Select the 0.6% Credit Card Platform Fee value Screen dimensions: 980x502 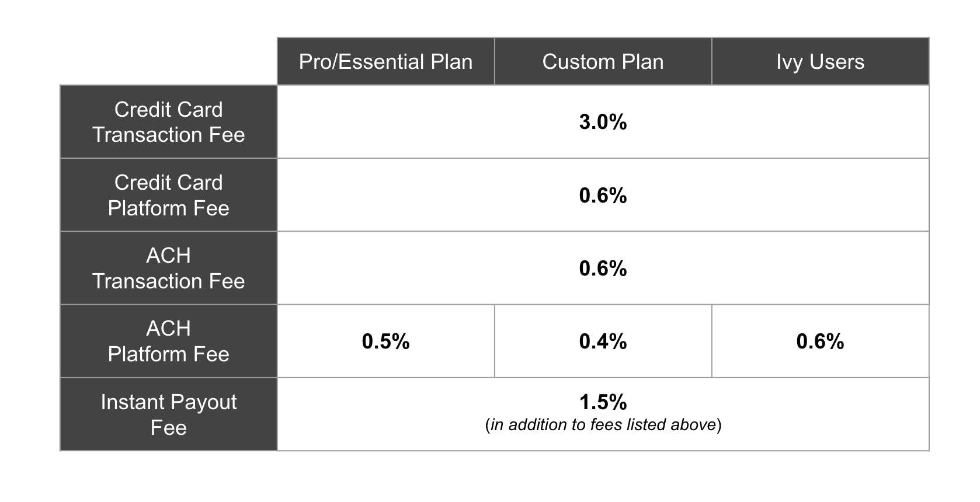pos(603,195)
